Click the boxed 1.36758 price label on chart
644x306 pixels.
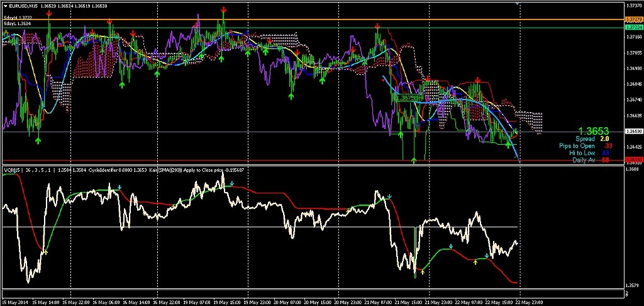[x=407, y=98]
